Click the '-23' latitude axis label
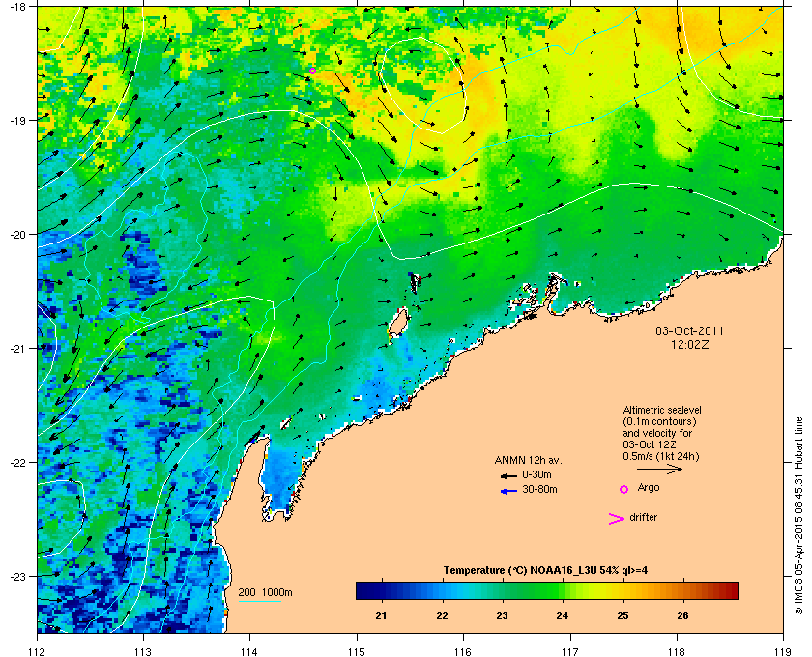Screen dimensions: 812x657 click(17, 576)
